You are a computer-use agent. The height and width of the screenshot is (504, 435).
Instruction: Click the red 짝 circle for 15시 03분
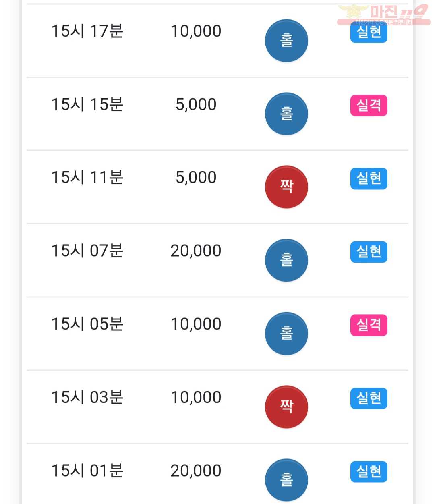coord(286,407)
